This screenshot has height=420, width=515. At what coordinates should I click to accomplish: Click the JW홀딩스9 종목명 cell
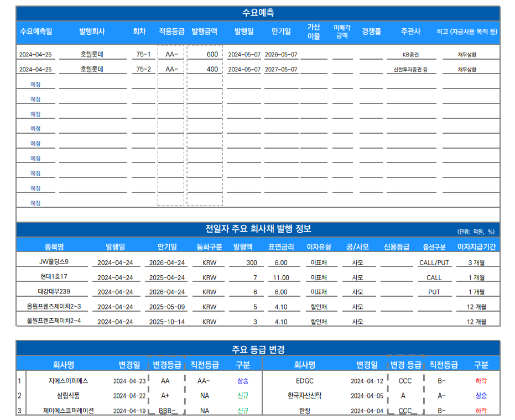pos(54,262)
